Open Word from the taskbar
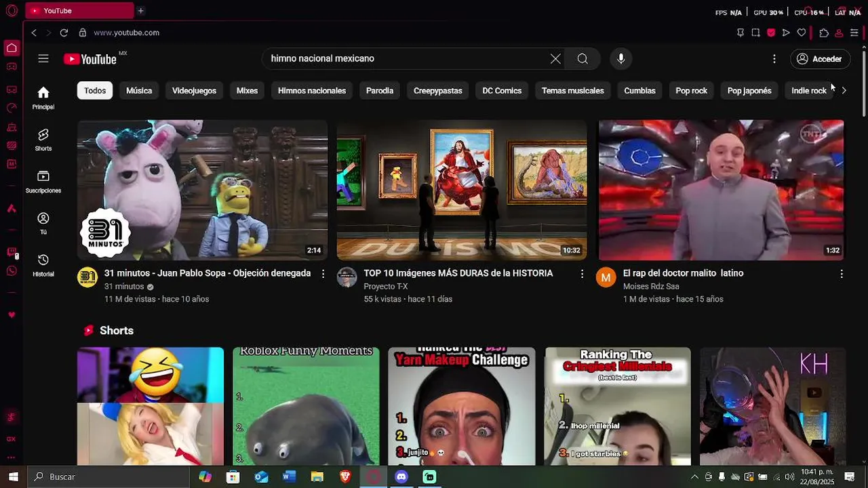 coord(290,477)
